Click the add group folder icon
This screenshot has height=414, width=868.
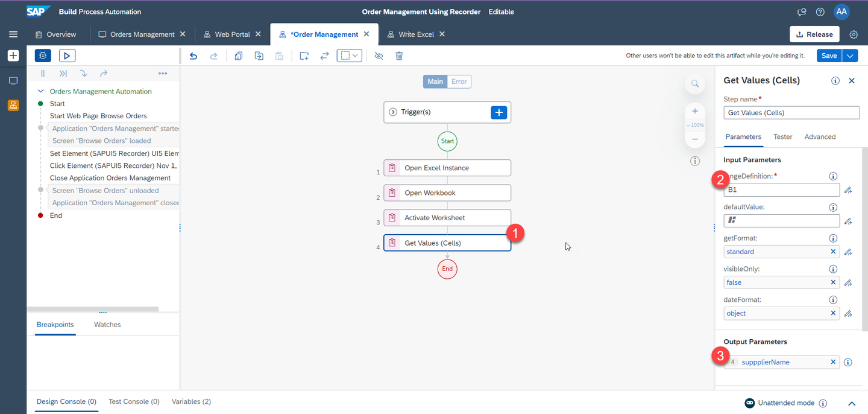pos(304,56)
